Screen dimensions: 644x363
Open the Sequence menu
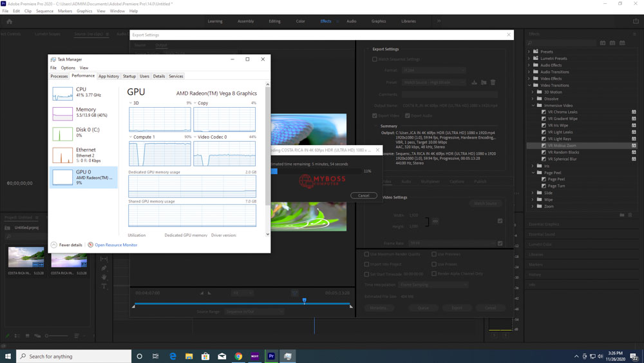[x=44, y=11]
